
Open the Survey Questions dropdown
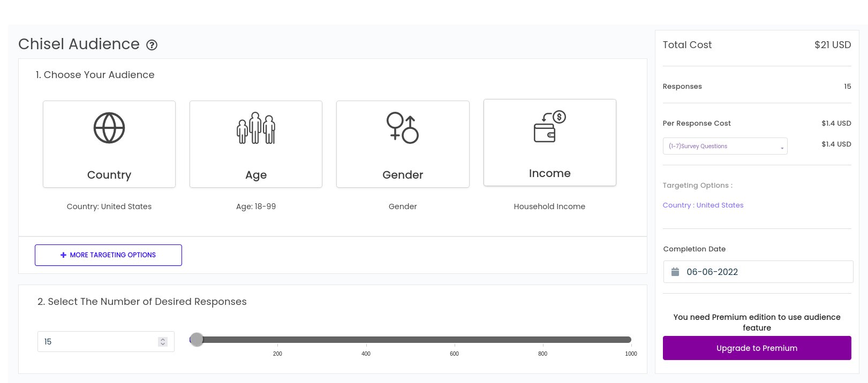click(x=724, y=146)
